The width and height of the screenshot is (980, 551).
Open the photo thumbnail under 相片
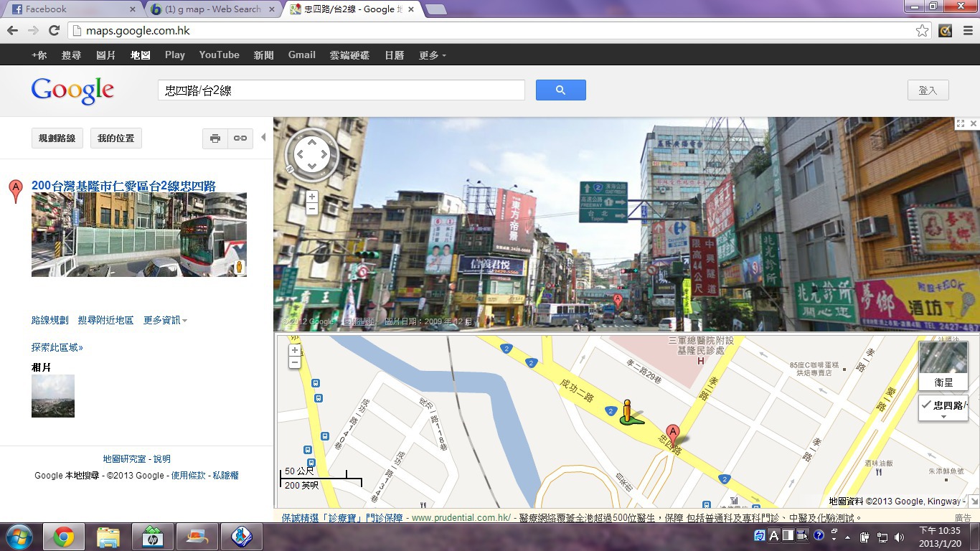[53, 395]
